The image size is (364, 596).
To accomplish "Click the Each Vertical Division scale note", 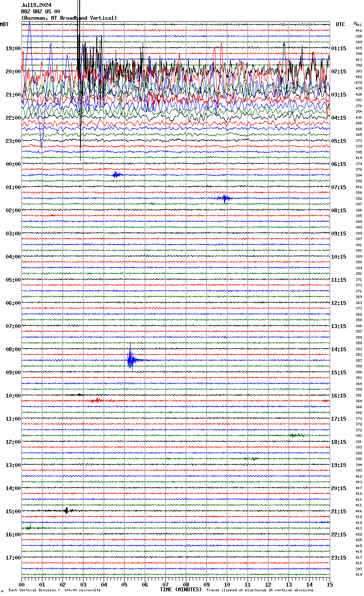I will point(54,590).
